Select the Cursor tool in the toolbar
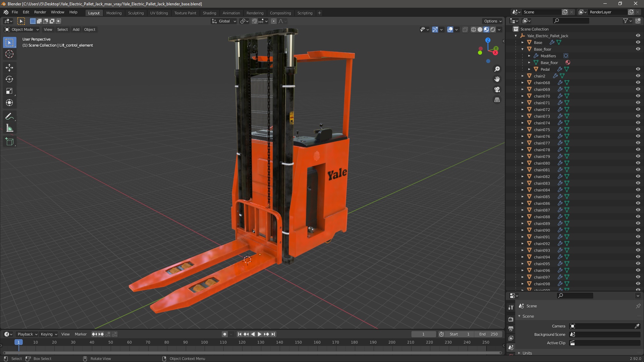The image size is (644, 362). point(9,54)
